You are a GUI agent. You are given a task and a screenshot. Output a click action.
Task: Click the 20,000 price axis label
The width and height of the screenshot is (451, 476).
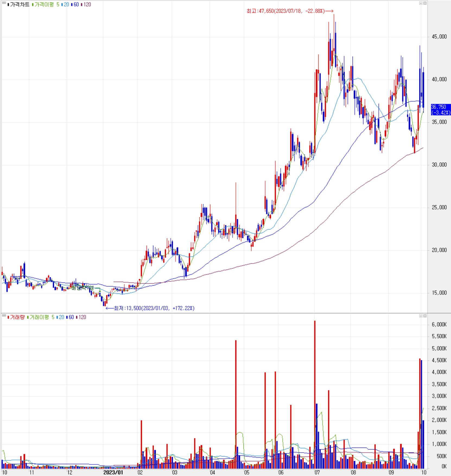coord(439,250)
